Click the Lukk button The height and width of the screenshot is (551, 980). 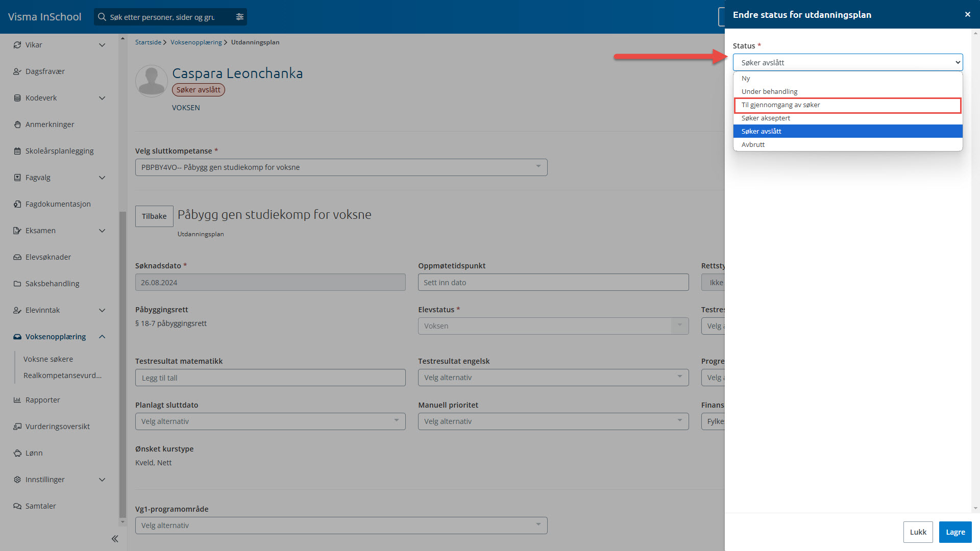click(918, 532)
